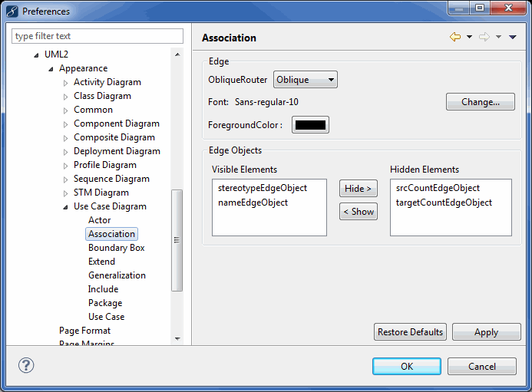The width and height of the screenshot is (532, 392).
Task: Select Actor in the preferences tree
Action: point(99,220)
